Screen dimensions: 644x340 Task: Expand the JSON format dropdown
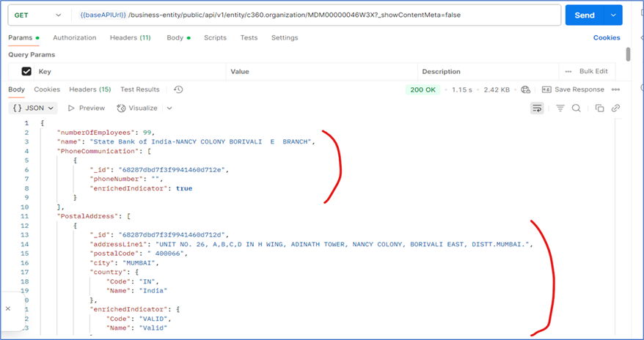click(34, 108)
